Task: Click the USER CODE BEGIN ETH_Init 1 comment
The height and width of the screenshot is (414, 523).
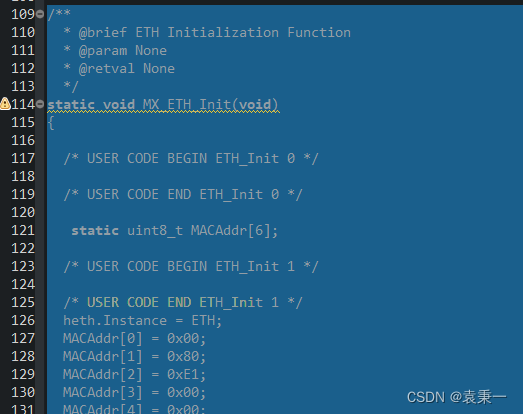Action: (191, 267)
